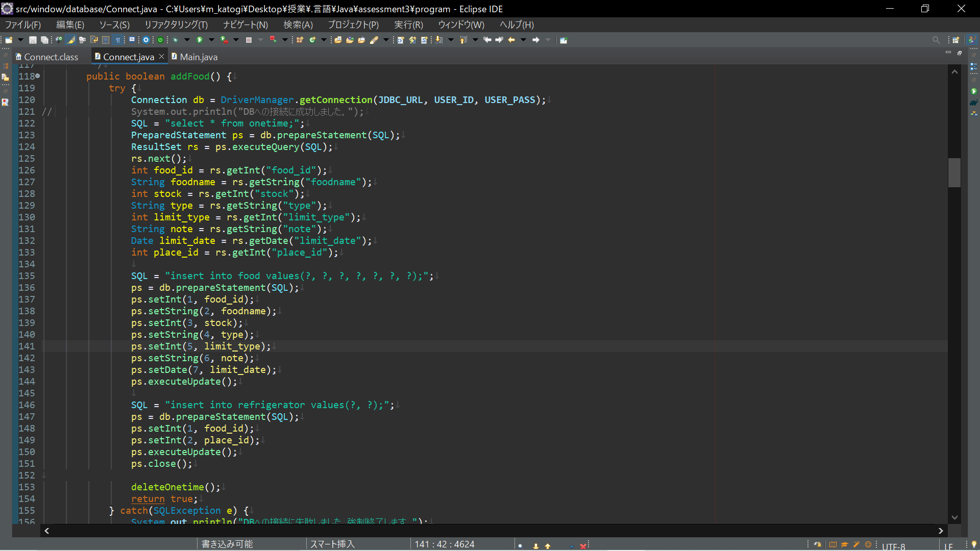Open the ファイル(F) menu
The height and width of the screenshot is (551, 980).
click(23, 24)
